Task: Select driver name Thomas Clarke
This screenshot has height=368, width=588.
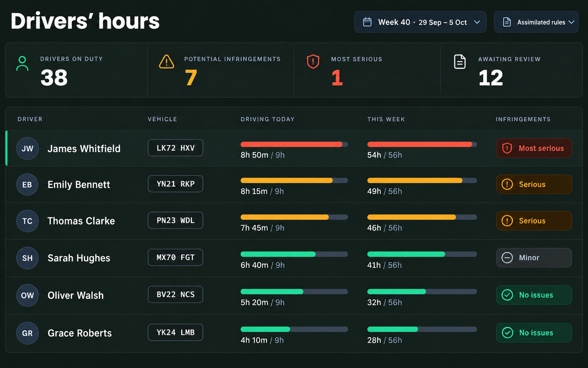Action: click(x=81, y=221)
